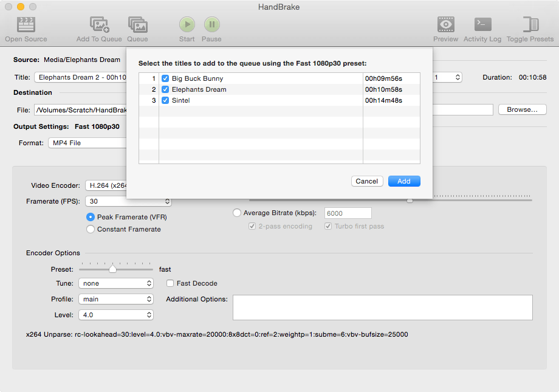
Task: Select the Constant Framerate radio button
Action: tap(91, 229)
